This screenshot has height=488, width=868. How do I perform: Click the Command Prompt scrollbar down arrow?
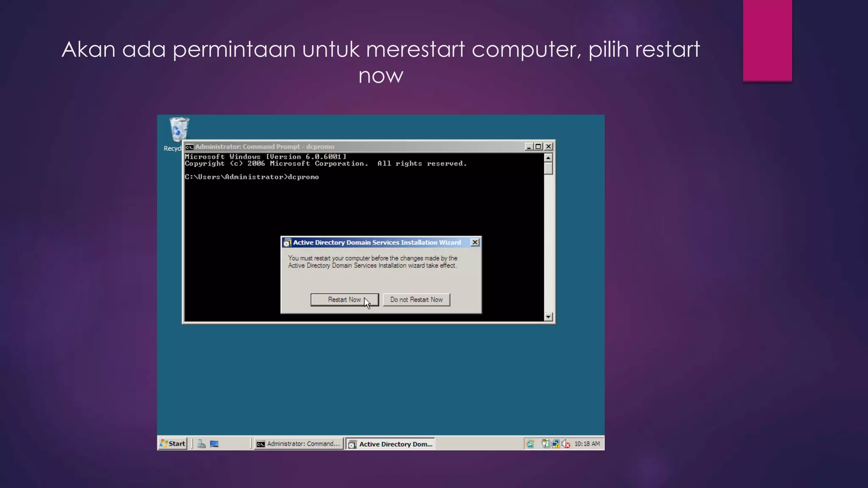pyautogui.click(x=548, y=317)
